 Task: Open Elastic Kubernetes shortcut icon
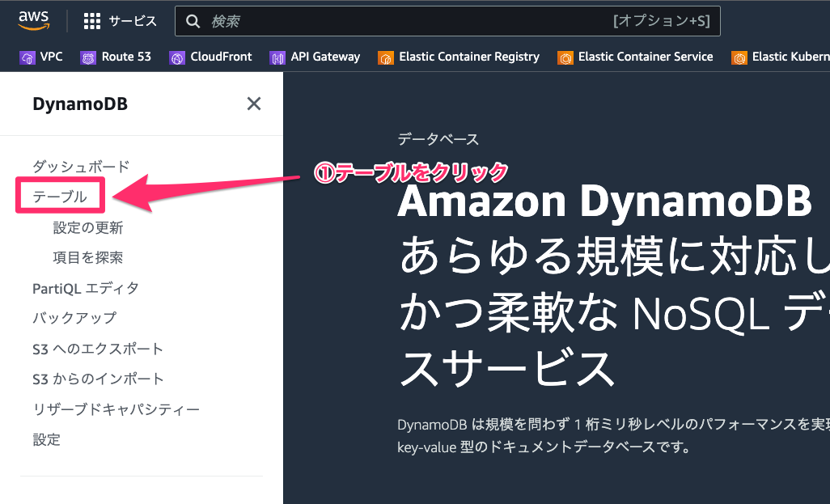(x=739, y=57)
